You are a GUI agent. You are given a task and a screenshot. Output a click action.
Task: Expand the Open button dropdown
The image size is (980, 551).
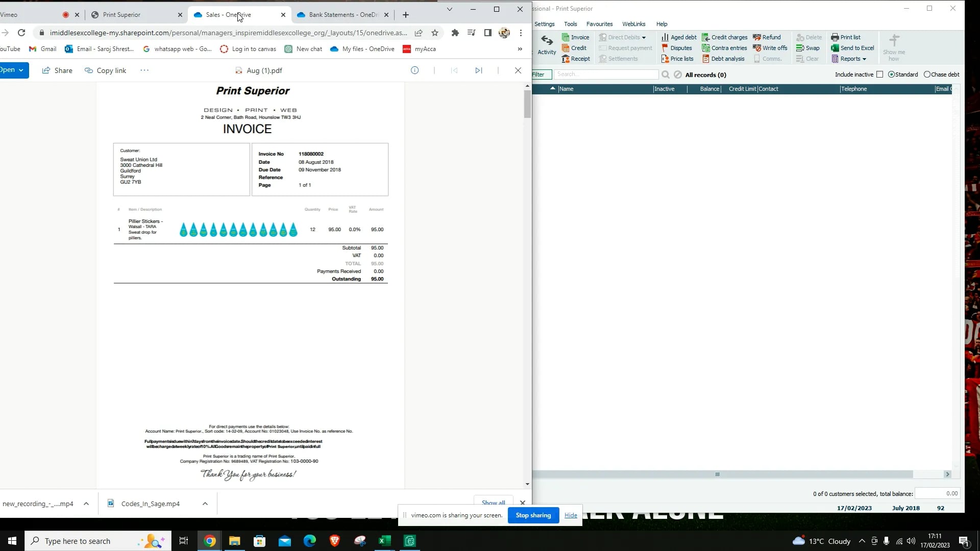[x=21, y=70]
